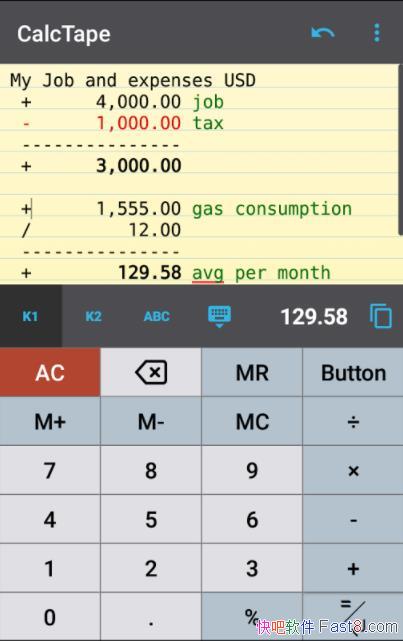The height and width of the screenshot is (641, 403).
Task: Tap the backspace delete key
Action: [151, 372]
